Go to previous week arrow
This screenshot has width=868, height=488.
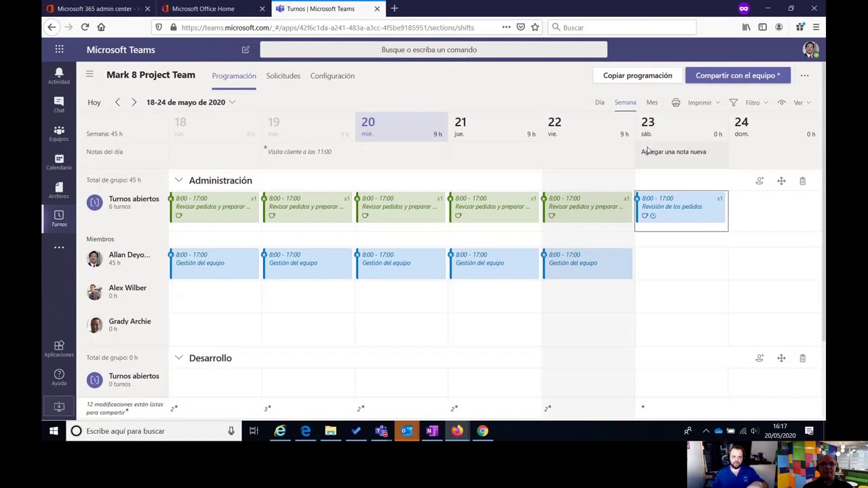(x=117, y=102)
